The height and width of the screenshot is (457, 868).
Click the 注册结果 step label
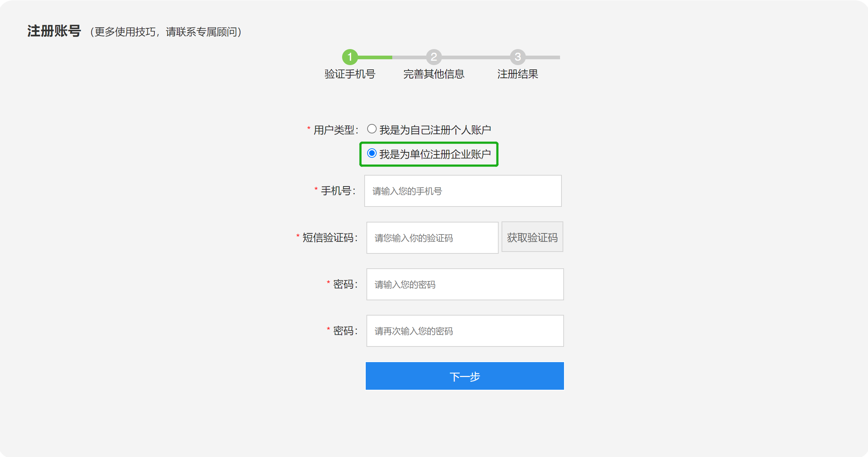point(518,74)
